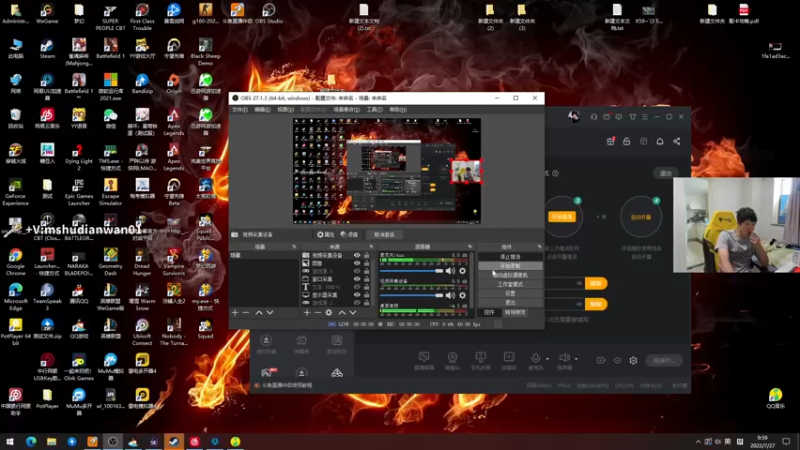Move selected source down in Sources list

[x=353, y=312]
